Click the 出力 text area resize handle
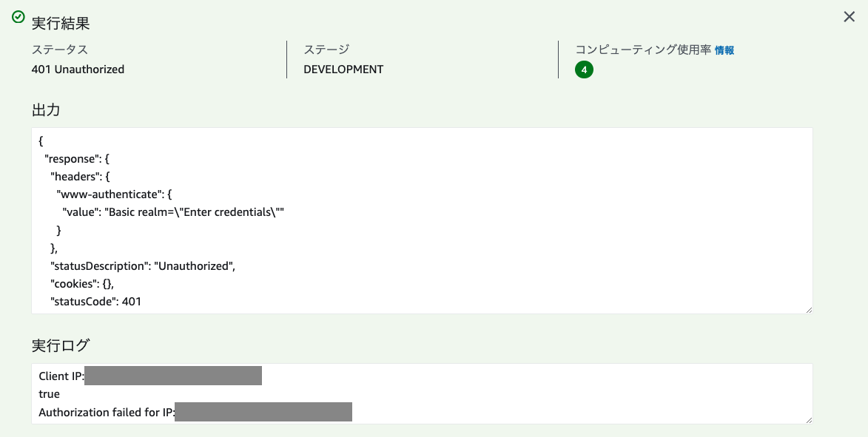Screen dimensions: 868x437 tap(809, 310)
